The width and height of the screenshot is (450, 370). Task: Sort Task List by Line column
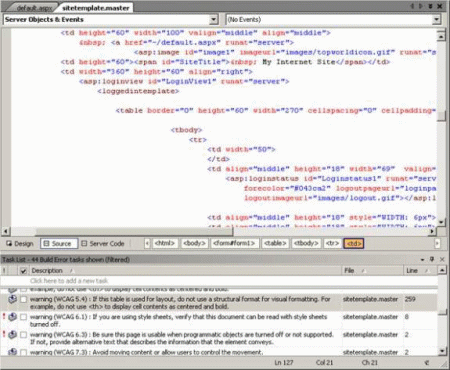[420, 271]
